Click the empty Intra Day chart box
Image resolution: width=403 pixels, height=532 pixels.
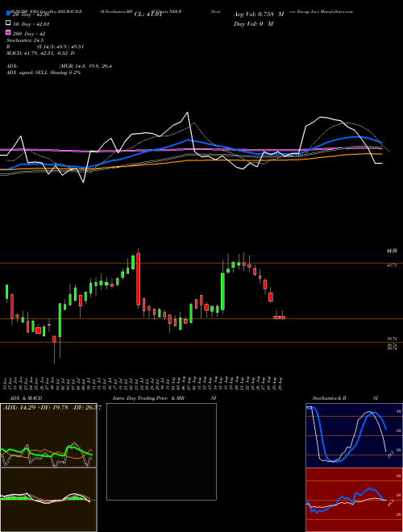coord(161,451)
